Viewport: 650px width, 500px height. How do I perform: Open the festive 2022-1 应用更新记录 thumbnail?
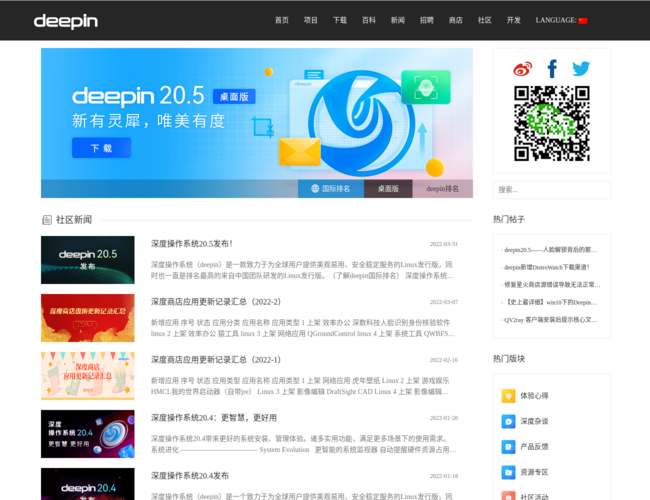pos(87,376)
